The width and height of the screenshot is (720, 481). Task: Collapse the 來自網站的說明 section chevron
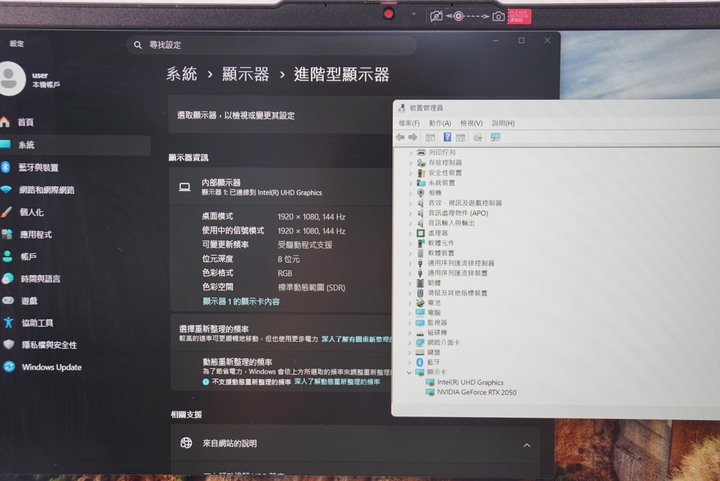[x=527, y=445]
